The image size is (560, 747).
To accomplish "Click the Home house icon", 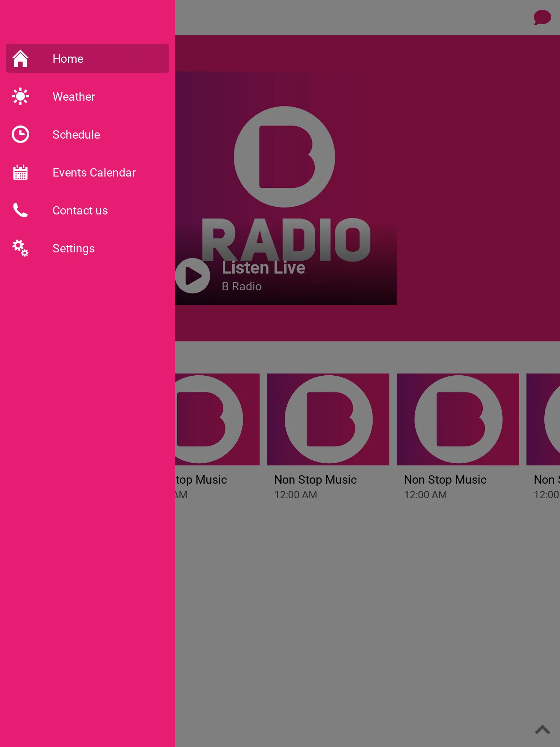I will tap(20, 59).
